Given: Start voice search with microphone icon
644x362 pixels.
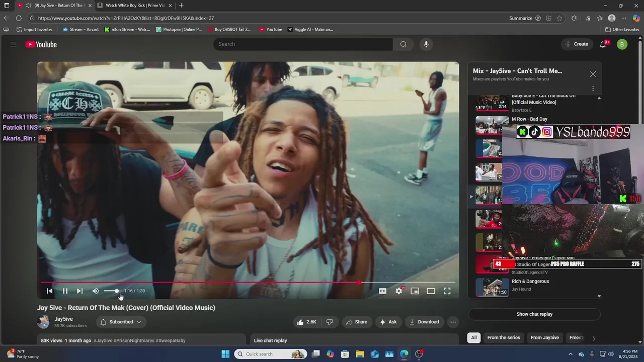Looking at the screenshot, I should click(426, 44).
